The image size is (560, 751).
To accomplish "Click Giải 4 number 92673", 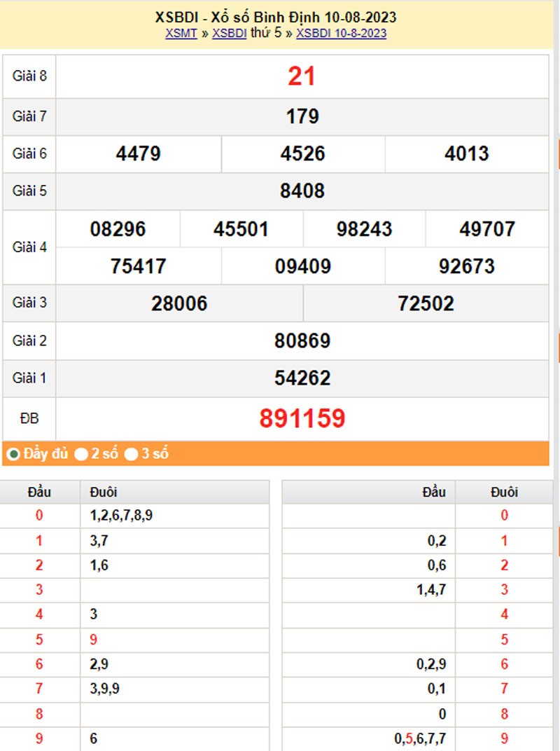I will coord(466,266).
